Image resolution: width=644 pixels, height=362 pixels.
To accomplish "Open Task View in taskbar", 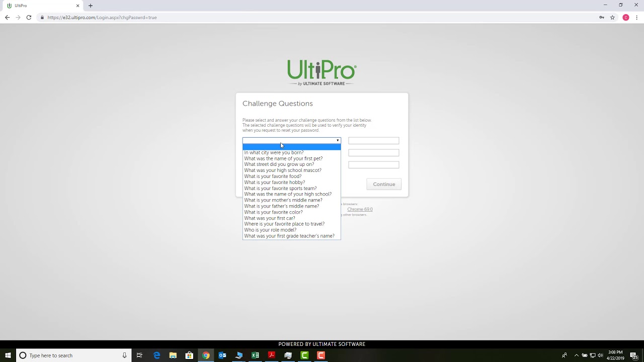I will (139, 355).
